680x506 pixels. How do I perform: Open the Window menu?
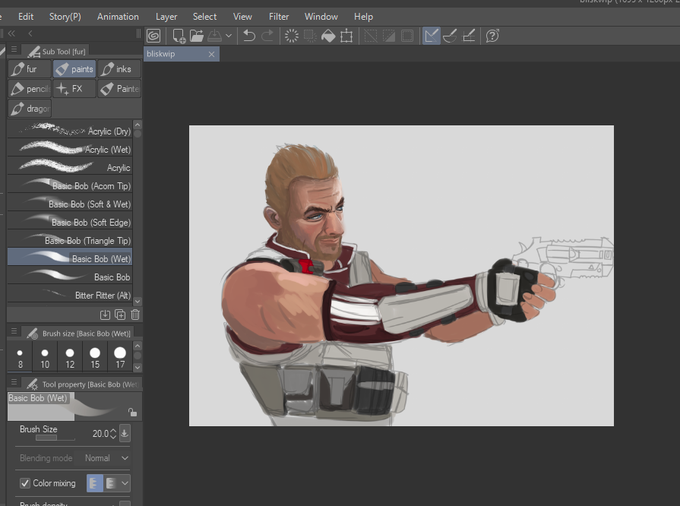point(321,16)
